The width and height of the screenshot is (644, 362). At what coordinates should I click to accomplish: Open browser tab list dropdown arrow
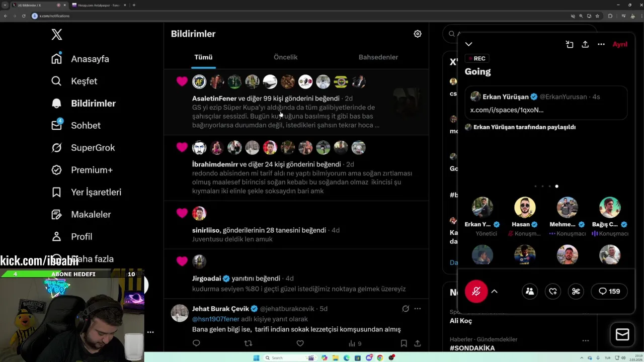point(5,5)
